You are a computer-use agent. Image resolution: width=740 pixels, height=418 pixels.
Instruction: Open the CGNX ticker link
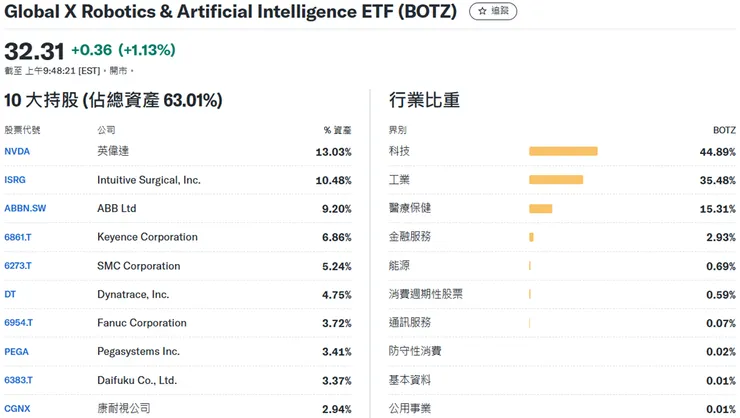[x=18, y=409]
